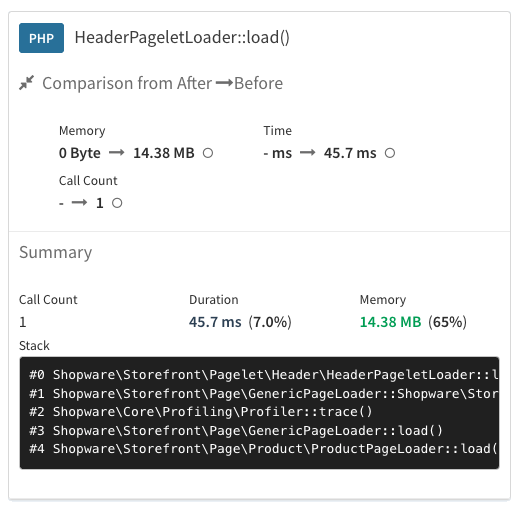The height and width of the screenshot is (510, 523).
Task: Select stack frame #1 GenericPageLoader closure
Action: coord(264,394)
